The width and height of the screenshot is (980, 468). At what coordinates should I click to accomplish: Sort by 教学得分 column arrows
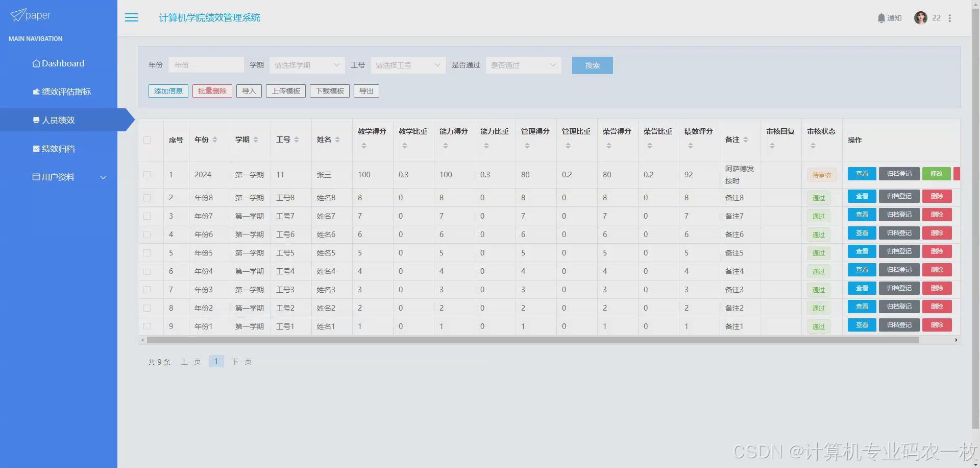(x=364, y=146)
